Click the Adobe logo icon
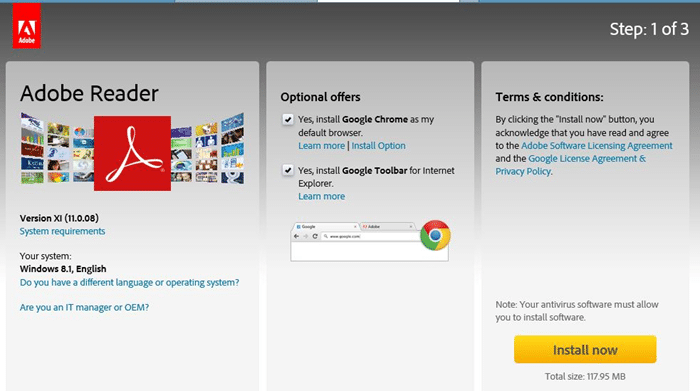 coord(27,26)
